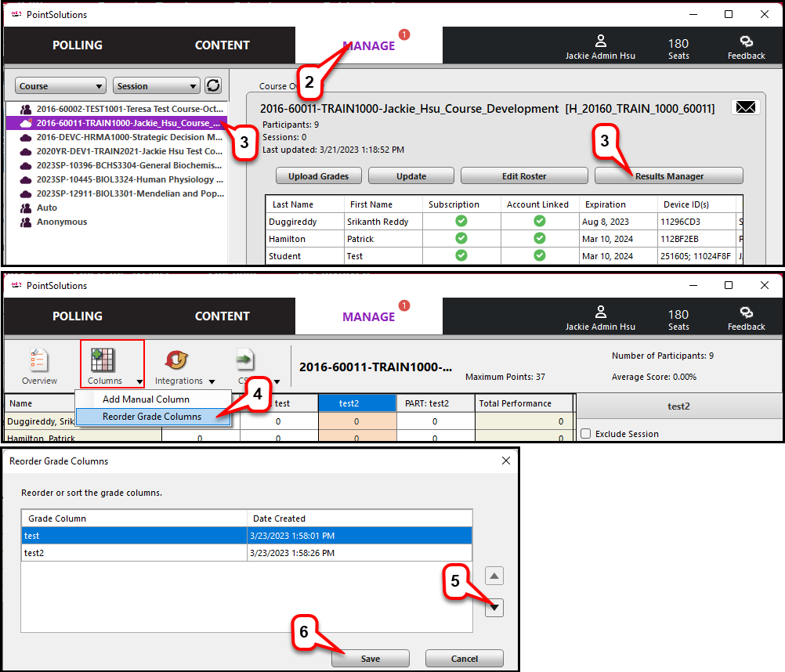This screenshot has width=785, height=672.
Task: Open Feedback in the course list window
Action: [746, 48]
